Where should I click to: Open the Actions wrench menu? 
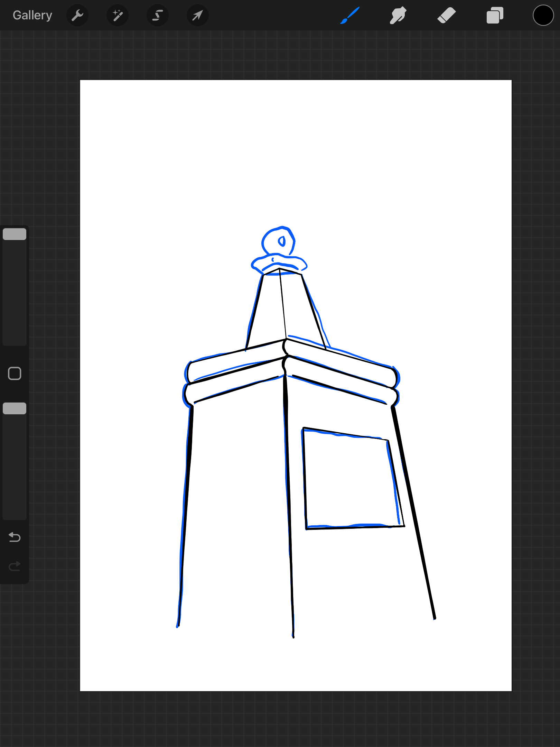coord(77,15)
